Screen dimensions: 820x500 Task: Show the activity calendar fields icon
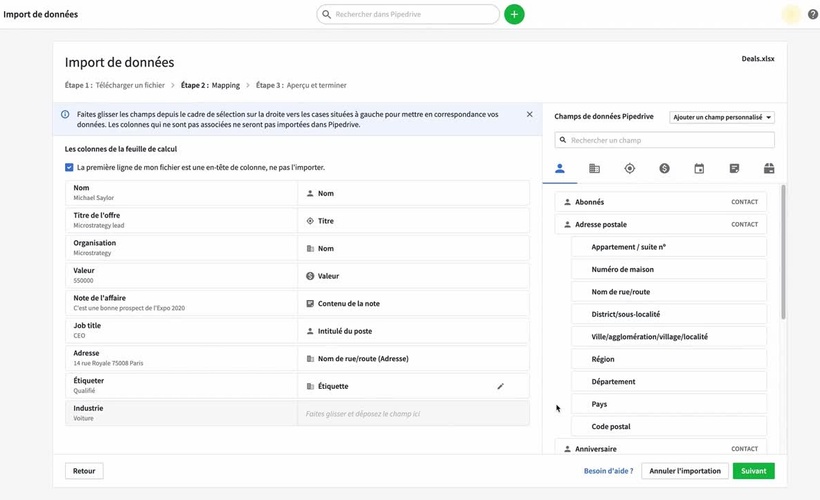point(699,168)
